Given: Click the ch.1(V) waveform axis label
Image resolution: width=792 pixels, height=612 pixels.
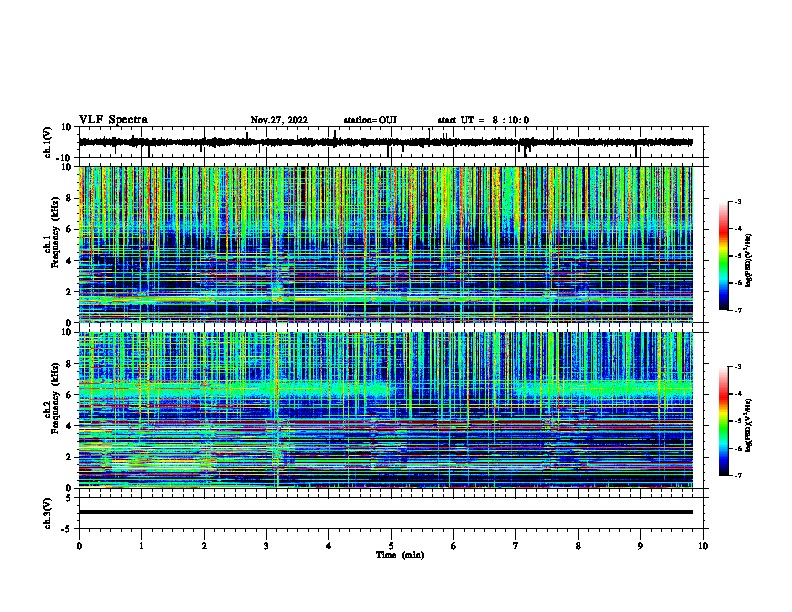Looking at the screenshot, I should (48, 142).
